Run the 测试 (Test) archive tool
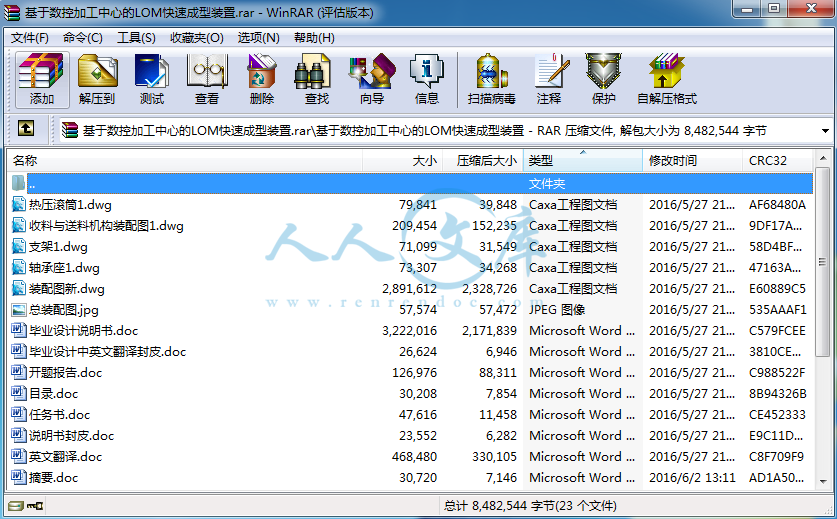 [x=152, y=80]
